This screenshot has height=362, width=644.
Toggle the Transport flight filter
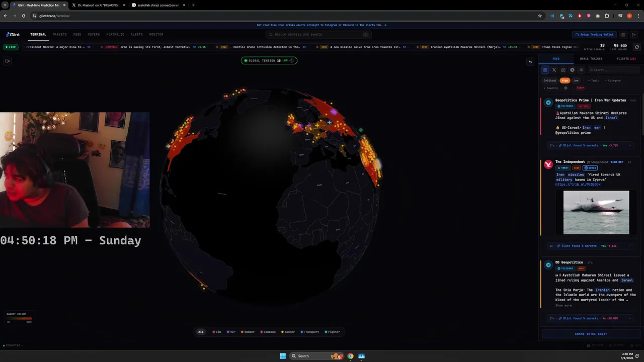(310, 332)
